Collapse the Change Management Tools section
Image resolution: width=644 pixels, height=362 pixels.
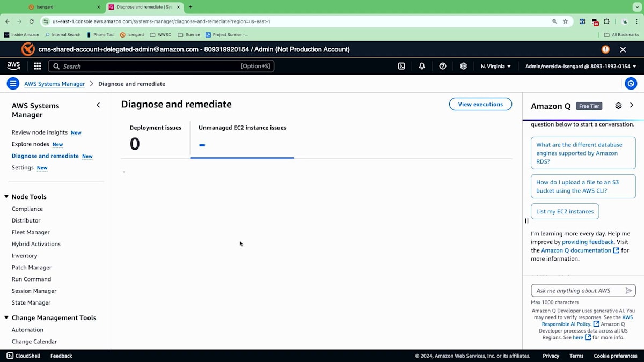click(x=7, y=317)
